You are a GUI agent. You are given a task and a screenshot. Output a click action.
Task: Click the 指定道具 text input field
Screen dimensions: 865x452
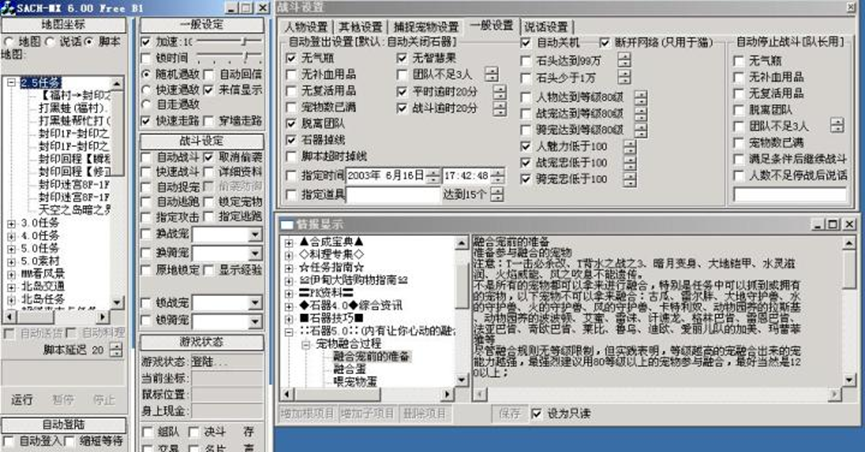(x=393, y=195)
